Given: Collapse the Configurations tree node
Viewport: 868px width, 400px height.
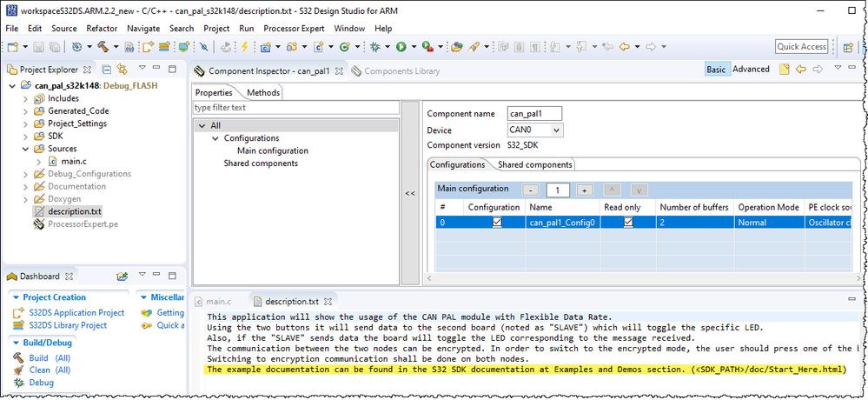Looking at the screenshot, I should (215, 138).
